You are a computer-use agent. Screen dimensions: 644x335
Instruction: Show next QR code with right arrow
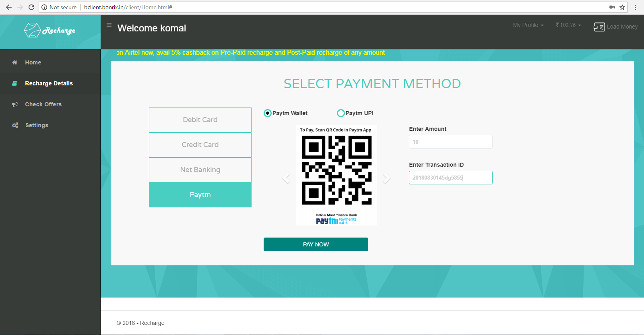point(386,178)
